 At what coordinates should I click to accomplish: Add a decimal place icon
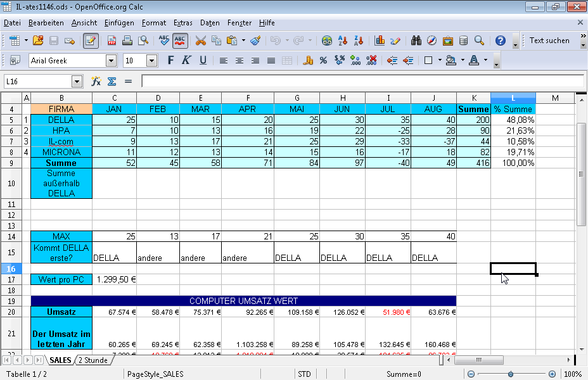355,60
